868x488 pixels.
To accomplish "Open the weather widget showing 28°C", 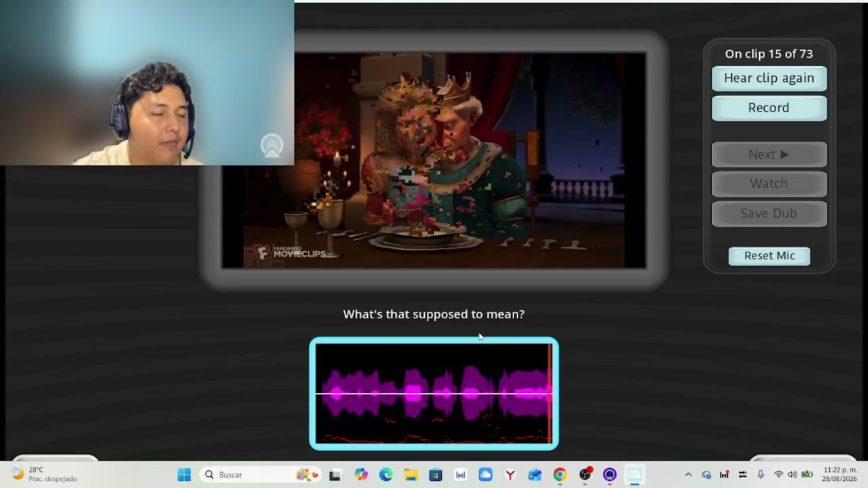I will tap(45, 474).
